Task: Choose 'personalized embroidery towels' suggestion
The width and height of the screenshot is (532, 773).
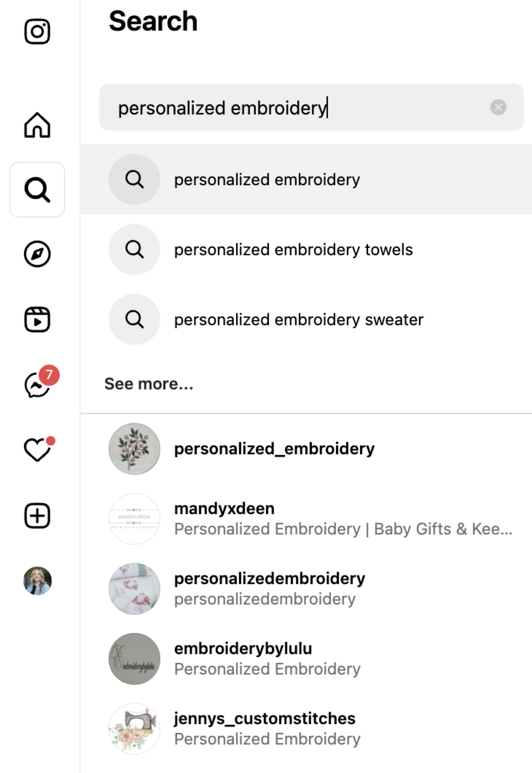Action: pyautogui.click(x=306, y=249)
